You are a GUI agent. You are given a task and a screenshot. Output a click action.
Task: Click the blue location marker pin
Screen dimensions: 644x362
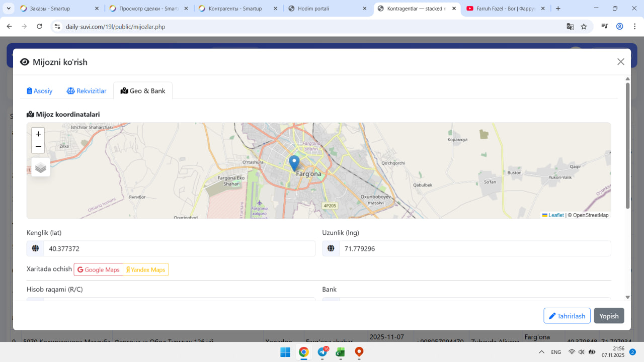pos(294,163)
